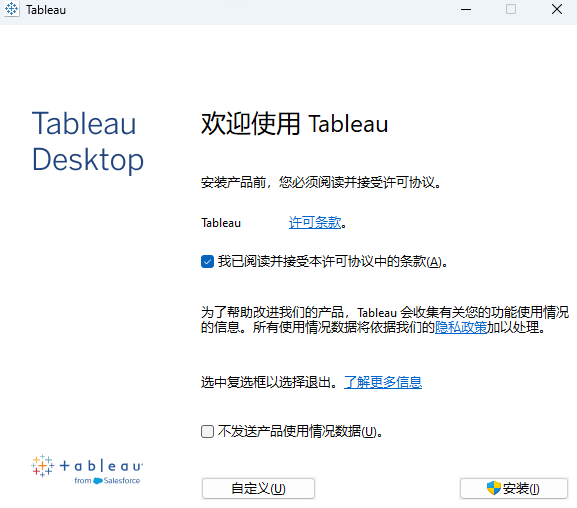Click the 自定义(U) customize button
The height and width of the screenshot is (508, 577).
(258, 488)
